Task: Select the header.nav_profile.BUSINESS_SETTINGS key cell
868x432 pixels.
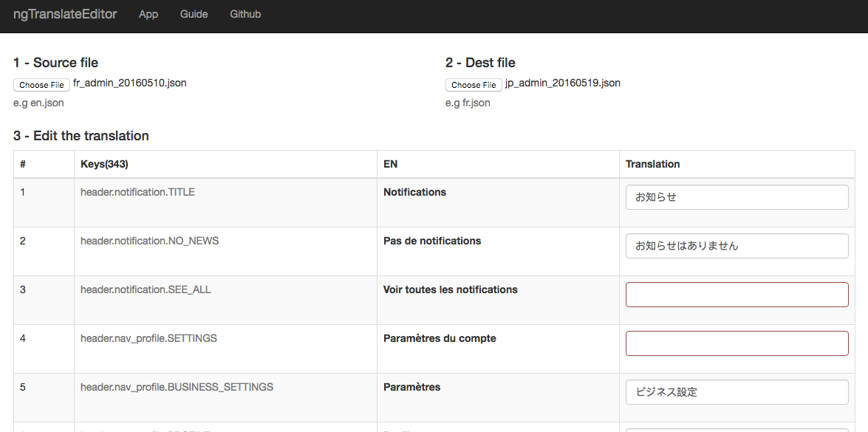Action: pyautogui.click(x=177, y=386)
